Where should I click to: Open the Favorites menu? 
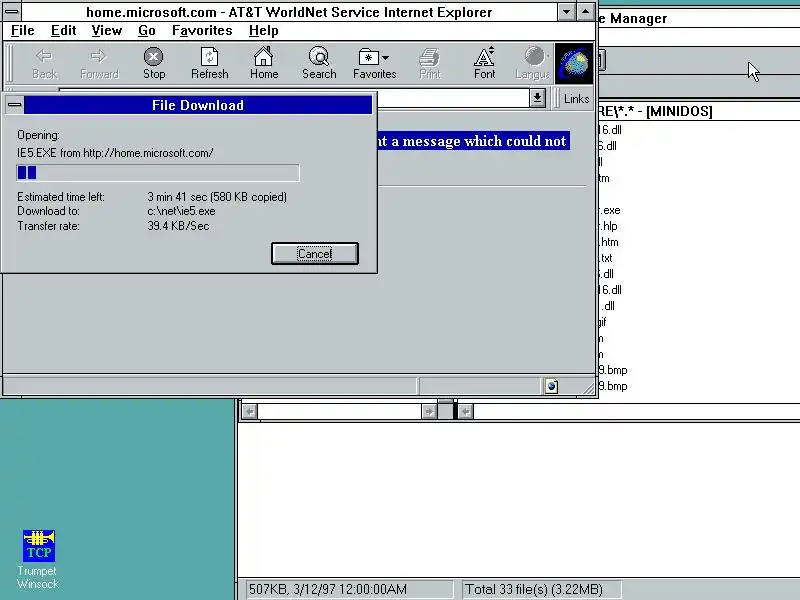(x=202, y=31)
